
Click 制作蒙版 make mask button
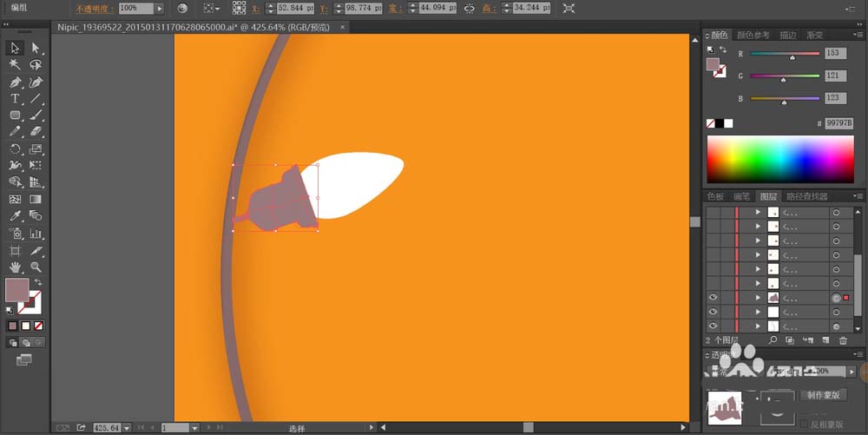pyautogui.click(x=823, y=395)
